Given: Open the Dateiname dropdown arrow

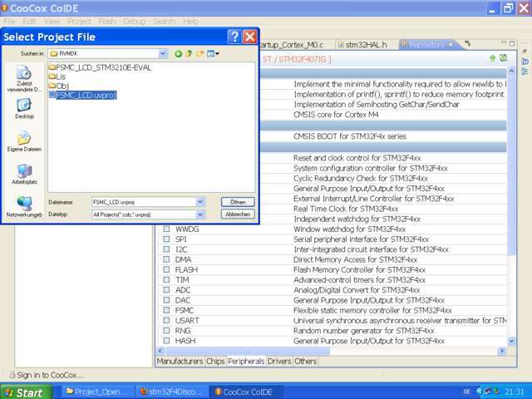Looking at the screenshot, I should point(200,202).
